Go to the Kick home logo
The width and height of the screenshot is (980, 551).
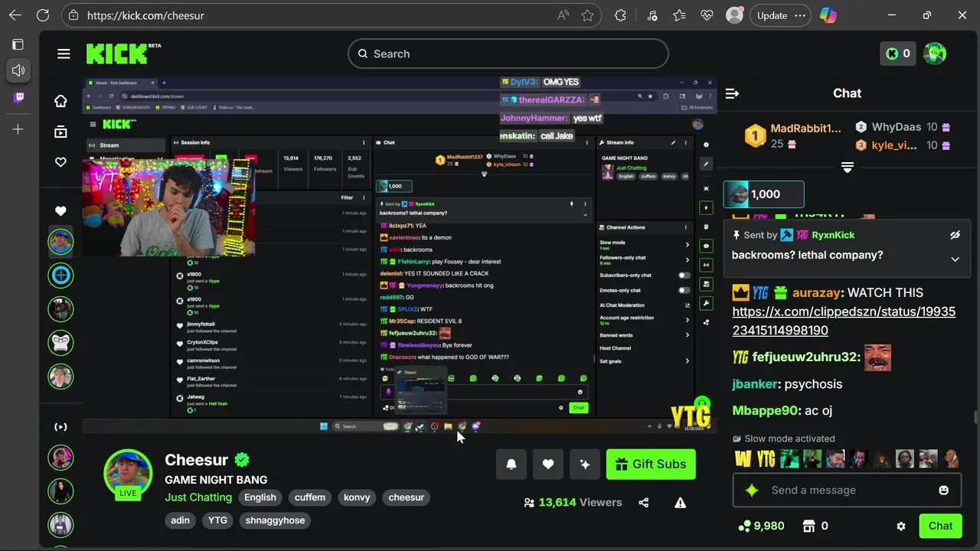[122, 54]
